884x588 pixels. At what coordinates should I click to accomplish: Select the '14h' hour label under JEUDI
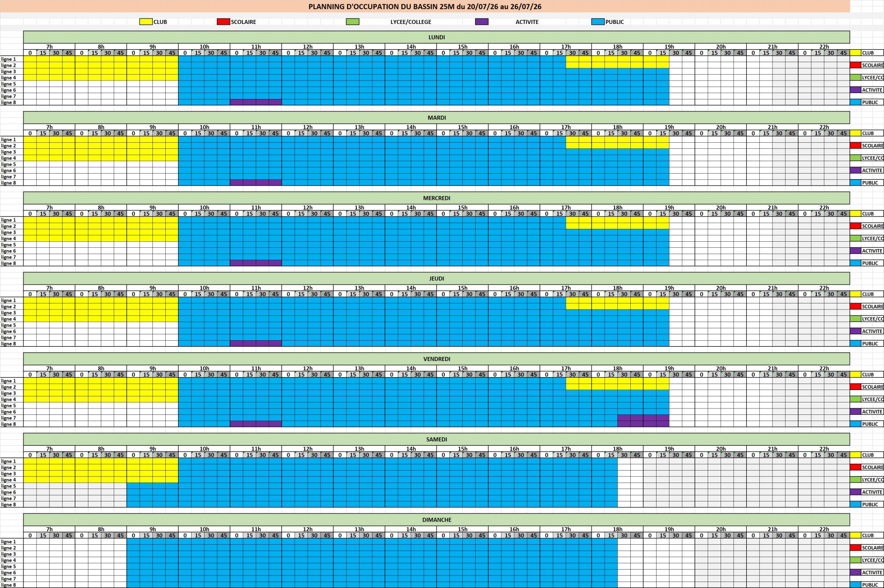tap(411, 288)
